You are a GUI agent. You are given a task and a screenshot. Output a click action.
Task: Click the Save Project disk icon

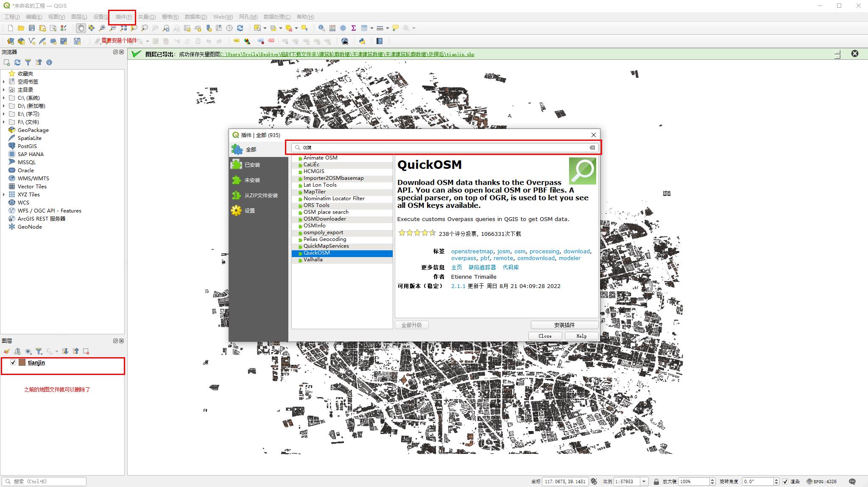pyautogui.click(x=32, y=28)
